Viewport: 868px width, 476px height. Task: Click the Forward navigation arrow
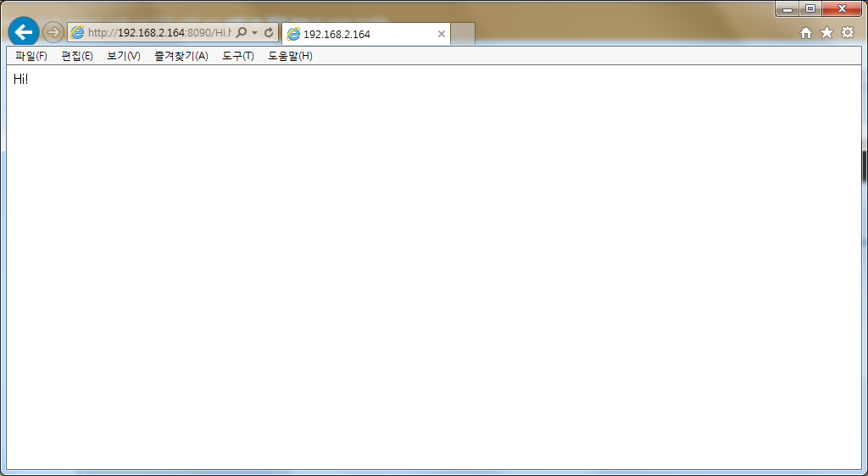pos(53,32)
